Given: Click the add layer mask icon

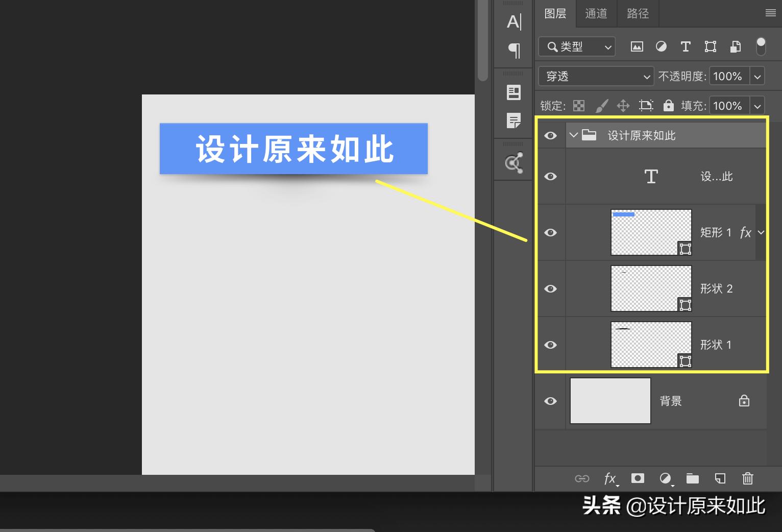Looking at the screenshot, I should tap(638, 478).
